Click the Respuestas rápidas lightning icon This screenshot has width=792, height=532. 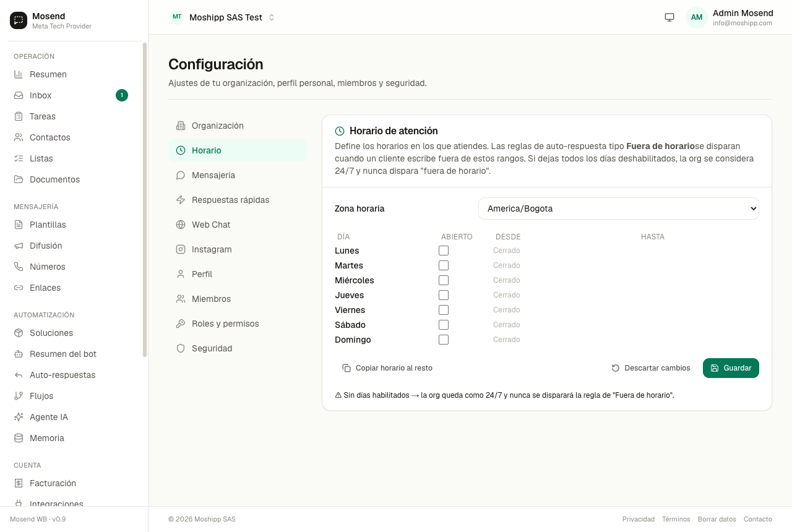tap(181, 200)
